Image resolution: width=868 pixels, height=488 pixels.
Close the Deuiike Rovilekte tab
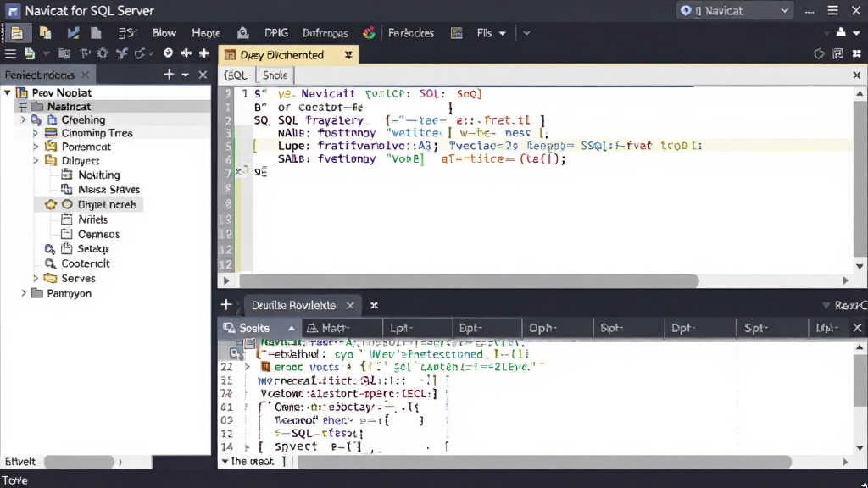350,305
